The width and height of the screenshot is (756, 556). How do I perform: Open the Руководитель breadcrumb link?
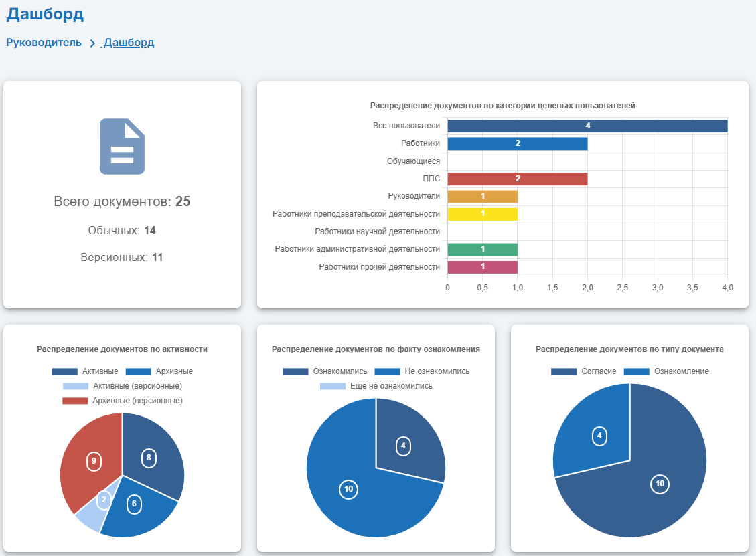44,43
